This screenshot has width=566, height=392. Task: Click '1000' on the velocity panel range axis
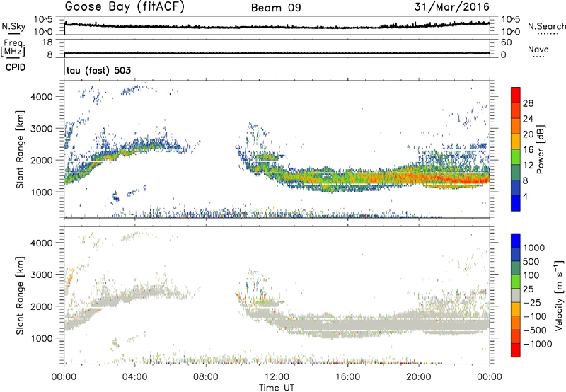pyautogui.click(x=41, y=338)
